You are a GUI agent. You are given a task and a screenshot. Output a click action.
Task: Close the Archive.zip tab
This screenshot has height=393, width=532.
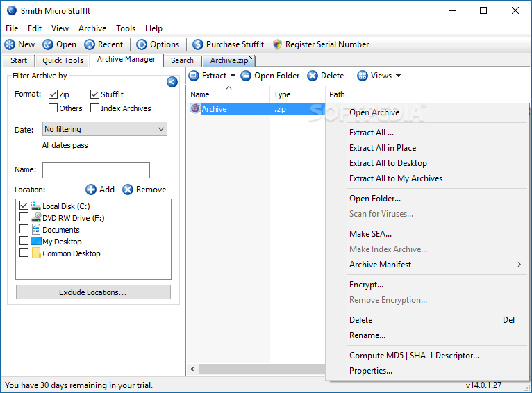[251, 58]
